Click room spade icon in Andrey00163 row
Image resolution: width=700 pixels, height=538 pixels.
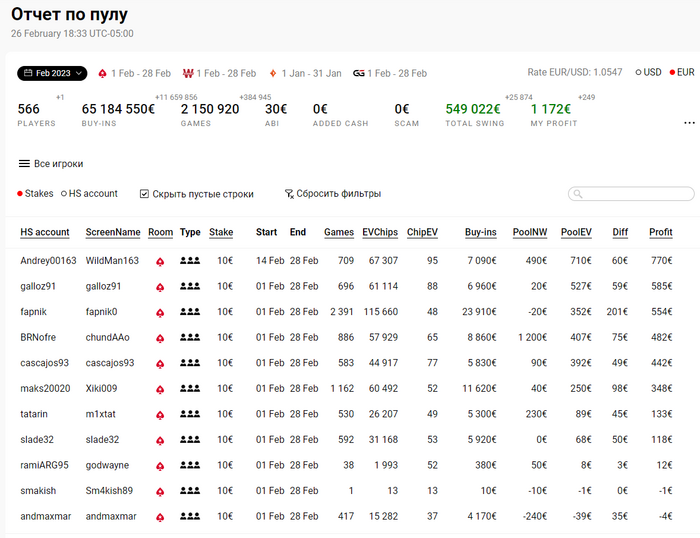tap(160, 262)
